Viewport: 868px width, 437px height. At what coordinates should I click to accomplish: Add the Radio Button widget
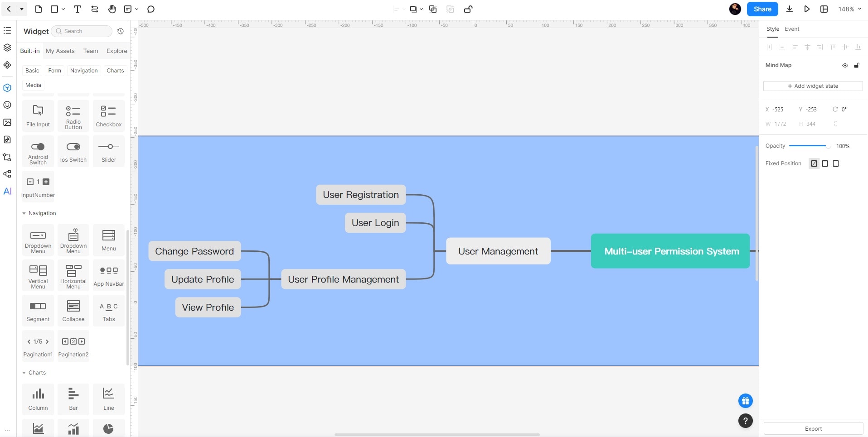point(73,116)
